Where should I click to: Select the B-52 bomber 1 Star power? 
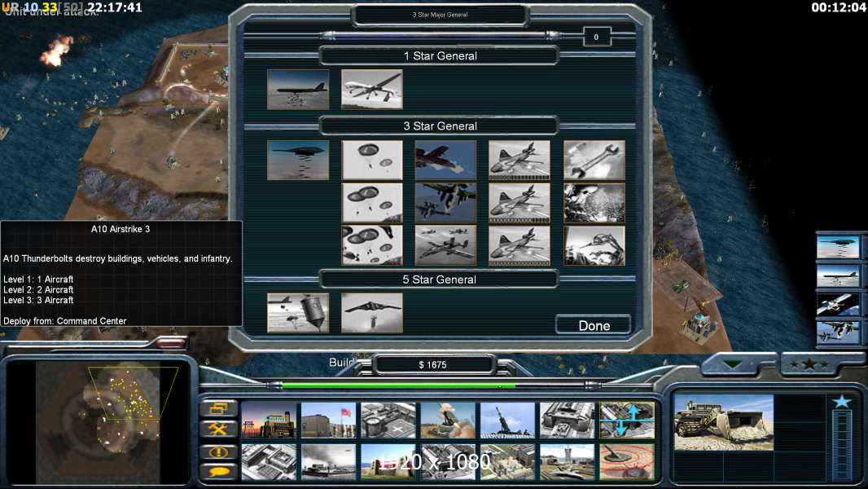click(298, 89)
